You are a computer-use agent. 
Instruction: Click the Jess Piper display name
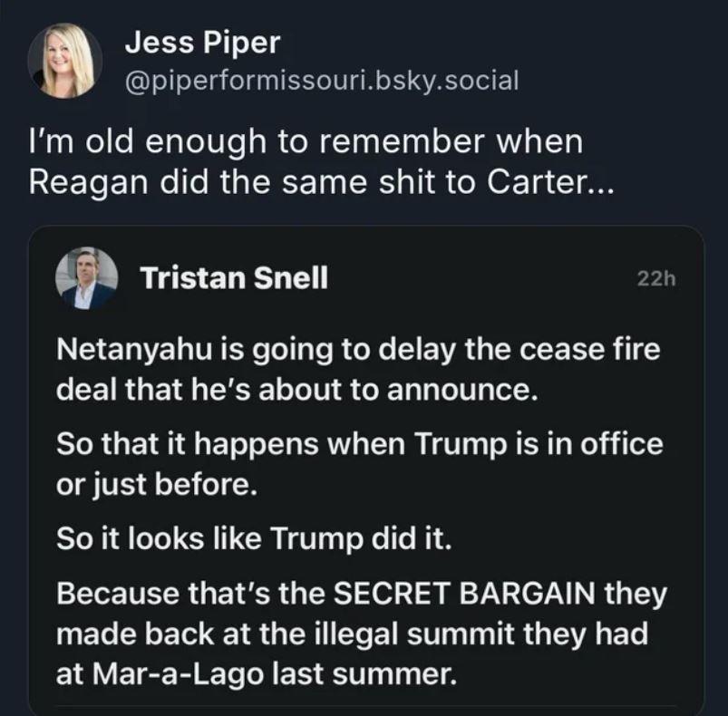click(x=201, y=42)
